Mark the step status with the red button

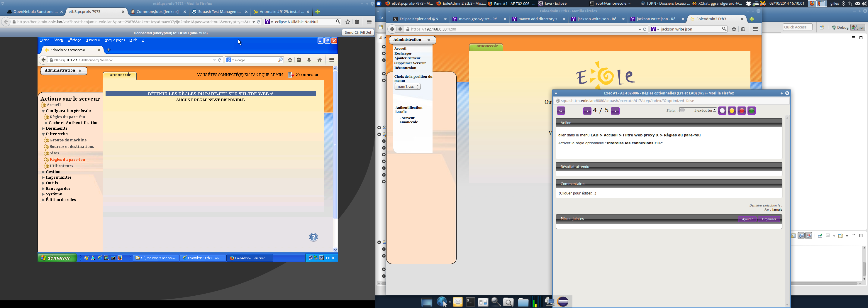click(x=742, y=111)
